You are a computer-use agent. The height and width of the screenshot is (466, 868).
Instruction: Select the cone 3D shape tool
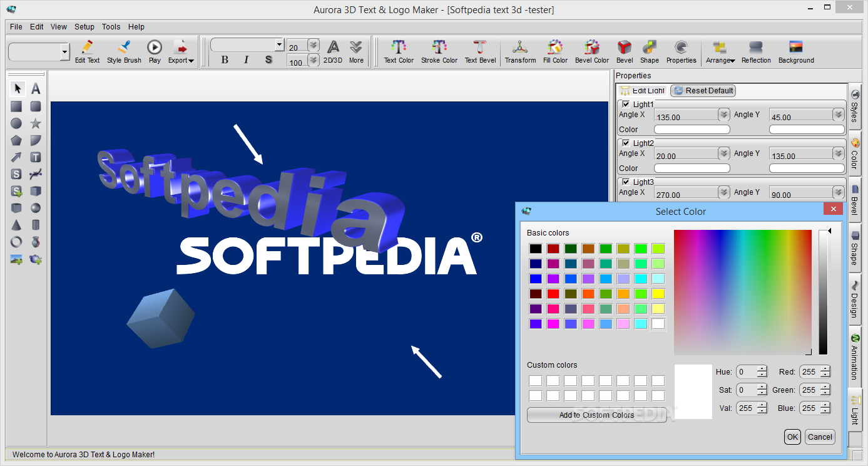tap(17, 225)
